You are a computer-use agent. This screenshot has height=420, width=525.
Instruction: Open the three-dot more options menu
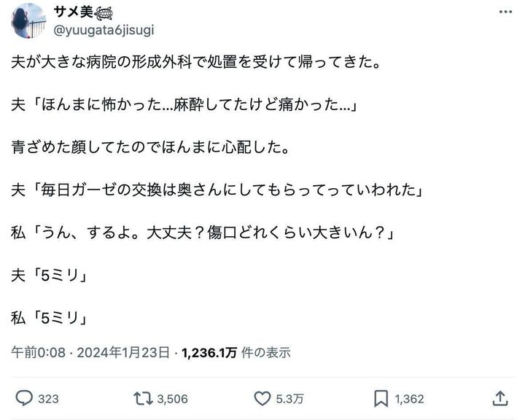[x=506, y=12]
